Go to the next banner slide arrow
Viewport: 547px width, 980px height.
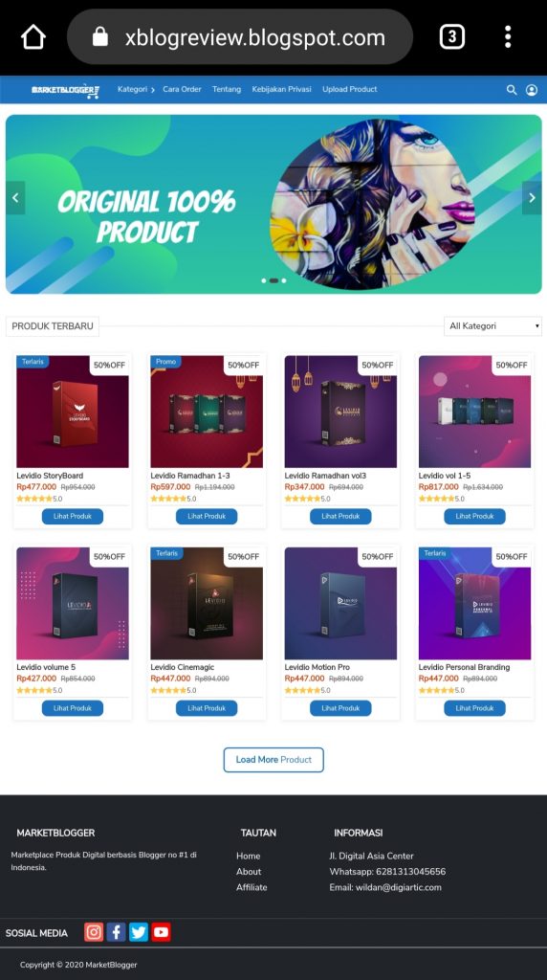point(532,198)
